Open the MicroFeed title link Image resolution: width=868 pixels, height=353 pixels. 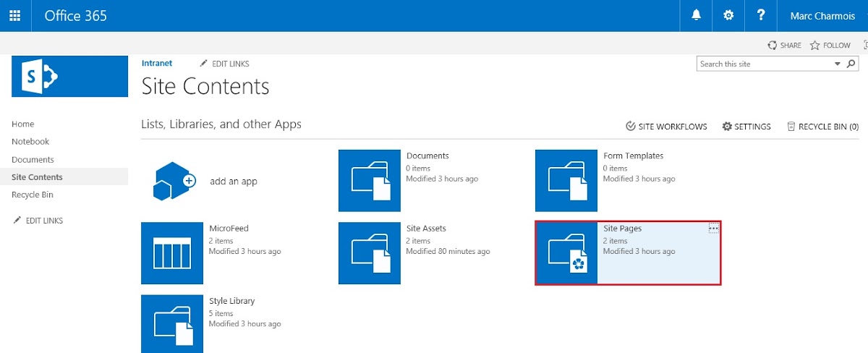[229, 228]
